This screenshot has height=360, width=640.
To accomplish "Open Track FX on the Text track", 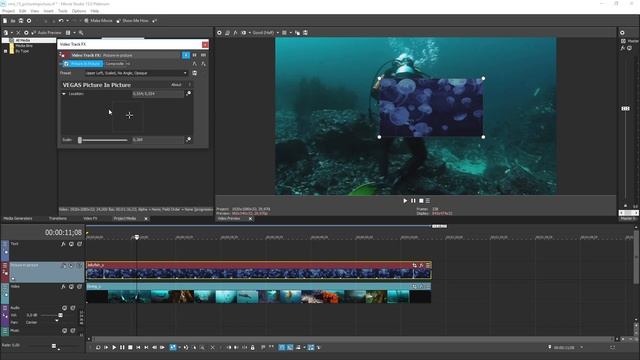I will [x=63, y=244].
